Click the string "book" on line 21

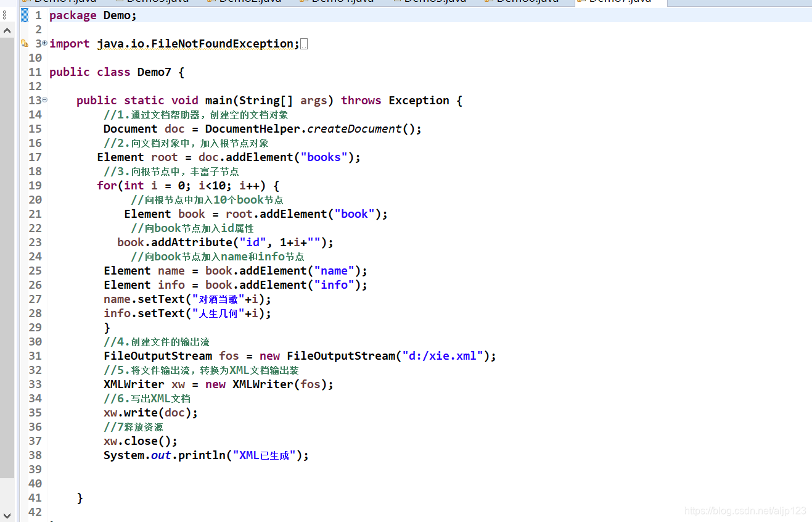point(355,214)
